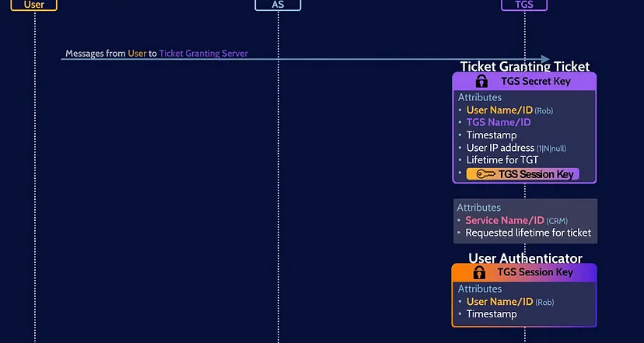Click the arrowhead pointing to the TGS lifeline
Image resolution: width=644 pixels, height=343 pixels.
pos(544,59)
